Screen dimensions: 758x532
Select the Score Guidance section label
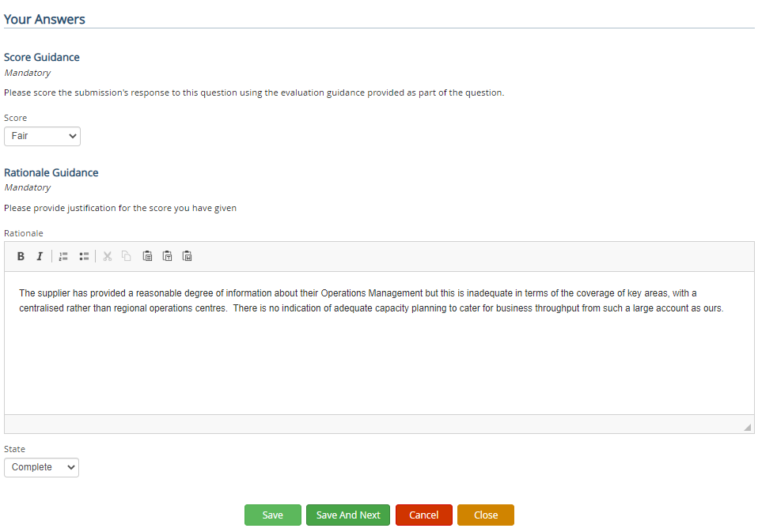[x=41, y=57]
